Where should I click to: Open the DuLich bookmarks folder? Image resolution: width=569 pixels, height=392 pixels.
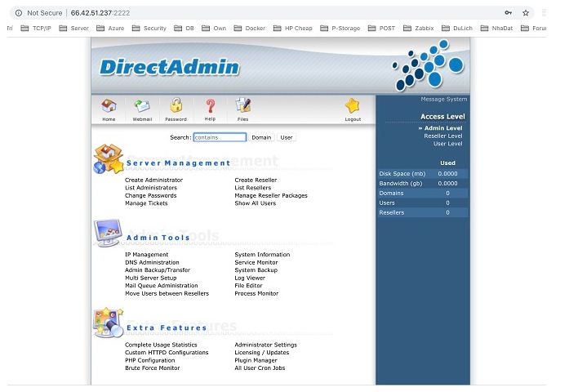click(x=457, y=29)
